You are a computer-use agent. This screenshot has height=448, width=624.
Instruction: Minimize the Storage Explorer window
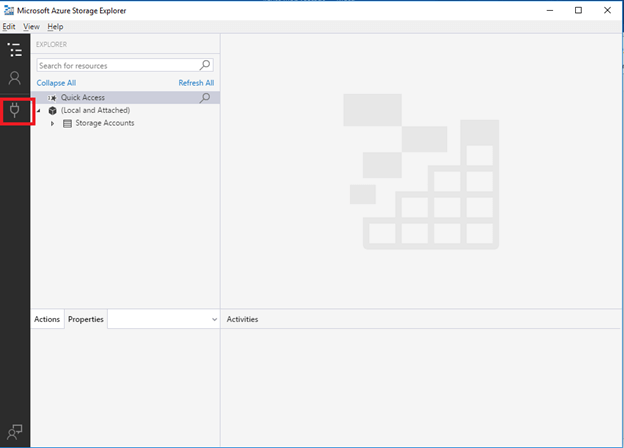[550, 10]
